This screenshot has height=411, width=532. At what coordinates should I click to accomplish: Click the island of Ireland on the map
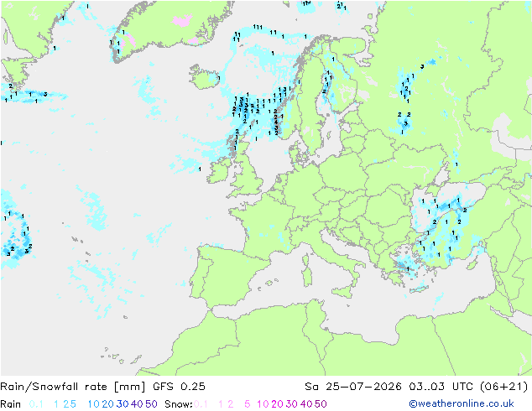[x=220, y=173]
